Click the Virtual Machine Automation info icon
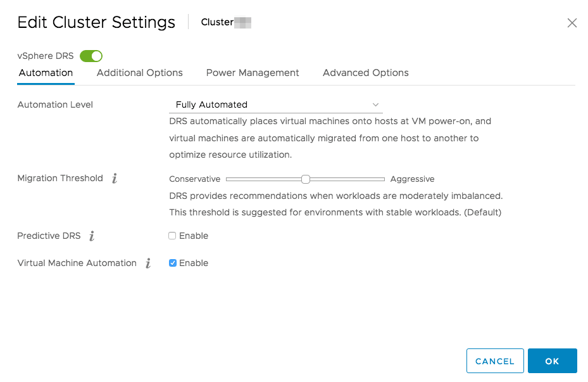Viewport: 588px width, 382px height. [148, 264]
